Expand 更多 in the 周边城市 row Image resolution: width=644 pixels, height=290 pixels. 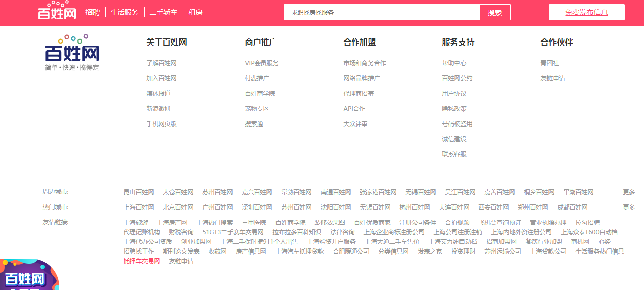point(629,192)
